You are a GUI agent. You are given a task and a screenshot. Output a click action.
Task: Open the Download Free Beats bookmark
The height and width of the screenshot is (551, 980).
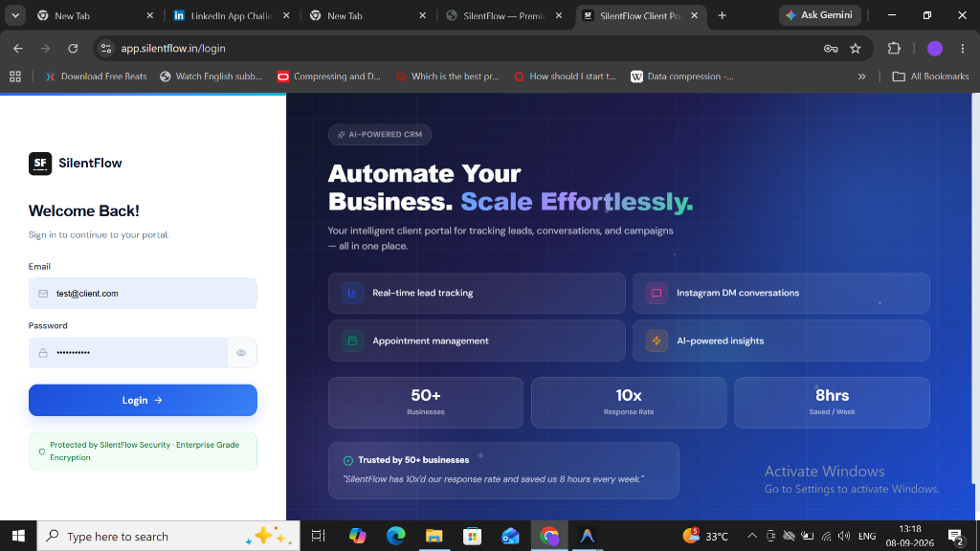(96, 77)
